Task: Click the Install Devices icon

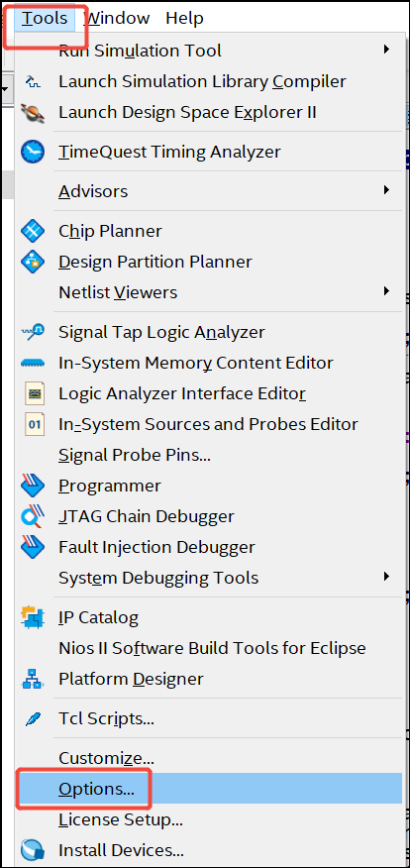Action: coord(33,849)
